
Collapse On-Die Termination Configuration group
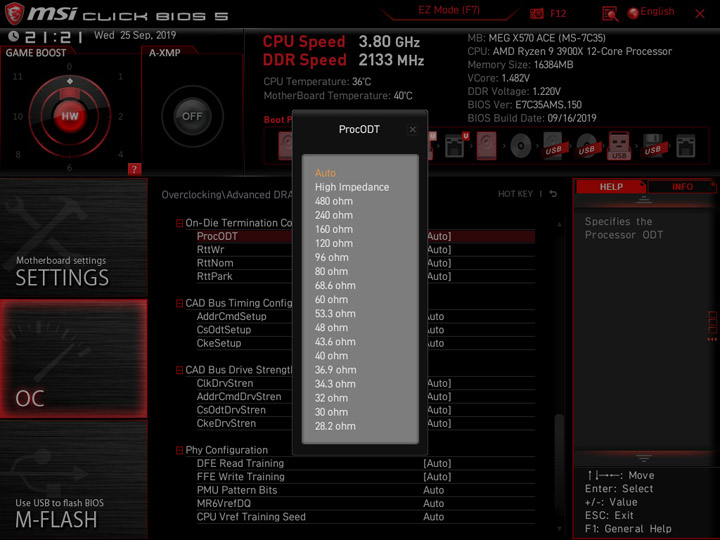pyautogui.click(x=180, y=223)
